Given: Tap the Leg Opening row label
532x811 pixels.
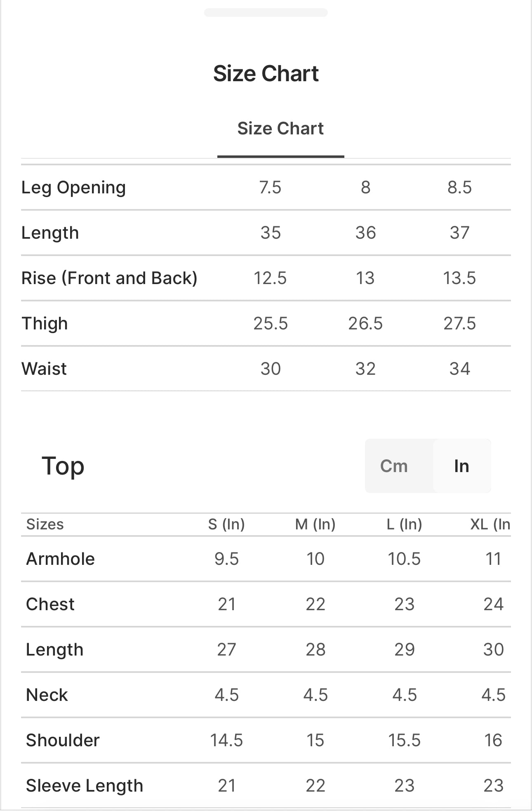Looking at the screenshot, I should coord(73,188).
